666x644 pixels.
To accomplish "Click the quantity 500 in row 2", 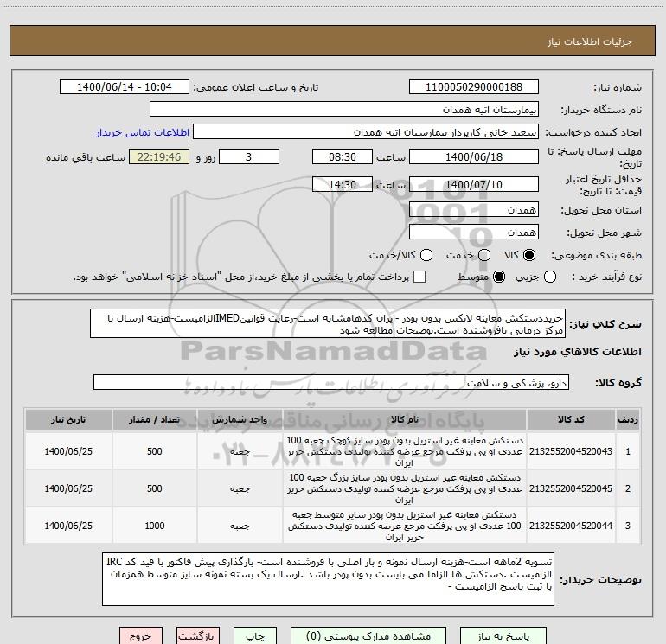I will tap(155, 488).
